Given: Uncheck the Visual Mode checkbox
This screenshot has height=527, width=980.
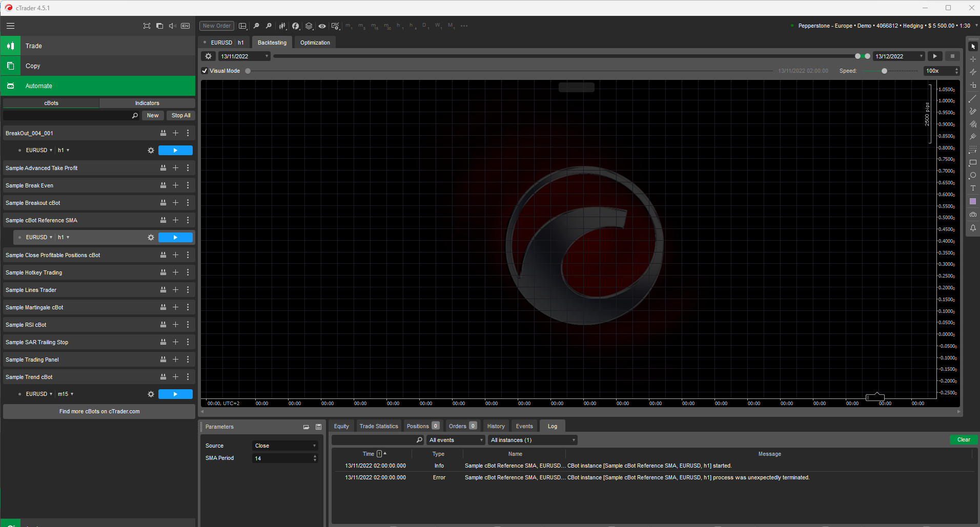Looking at the screenshot, I should point(205,71).
